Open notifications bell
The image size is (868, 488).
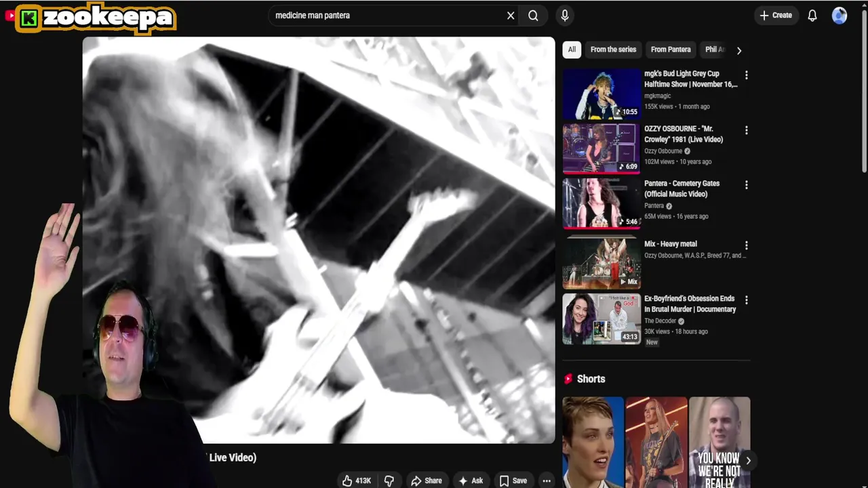coord(812,16)
